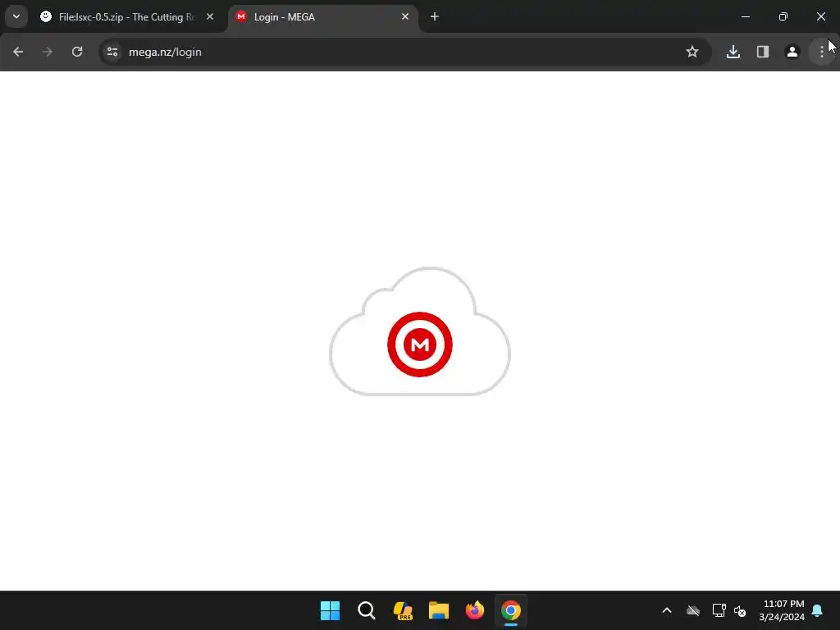Open File Explorer from the taskbar

click(x=439, y=610)
